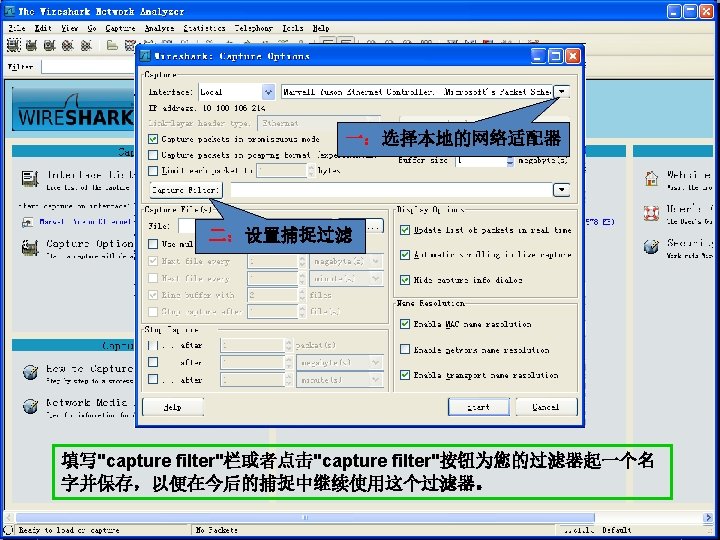The width and height of the screenshot is (720, 540).
Task: Click the file browse ... button
Action: point(374,226)
